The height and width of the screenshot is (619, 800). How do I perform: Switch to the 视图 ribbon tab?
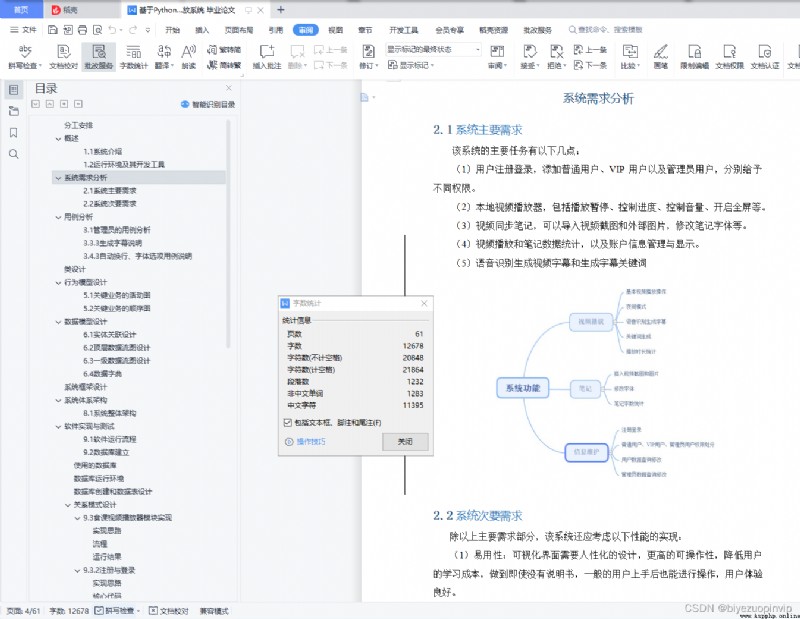[335, 30]
